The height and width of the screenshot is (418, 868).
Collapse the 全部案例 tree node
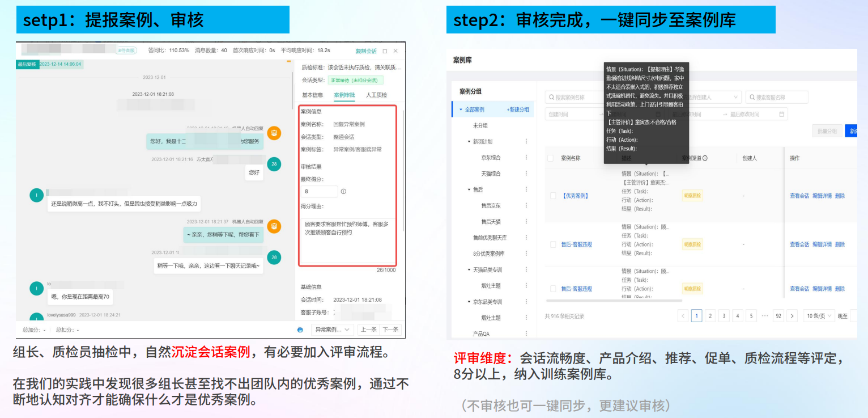[x=461, y=109]
